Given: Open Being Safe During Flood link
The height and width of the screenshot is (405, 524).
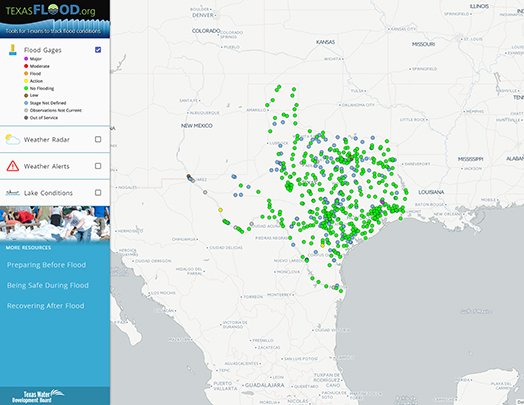Looking at the screenshot, I should [48, 285].
